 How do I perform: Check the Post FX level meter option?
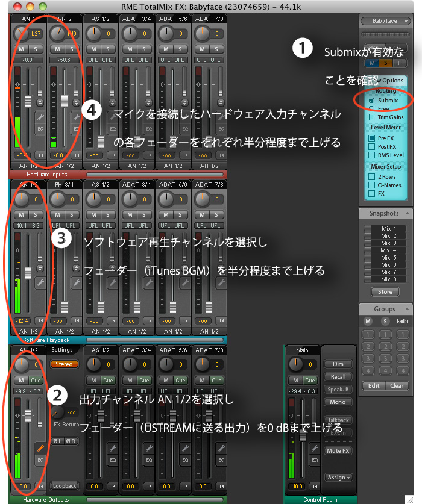(x=371, y=146)
